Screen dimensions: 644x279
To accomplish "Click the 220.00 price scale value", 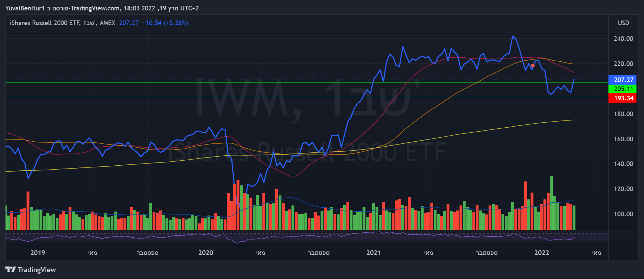I will coord(624,64).
